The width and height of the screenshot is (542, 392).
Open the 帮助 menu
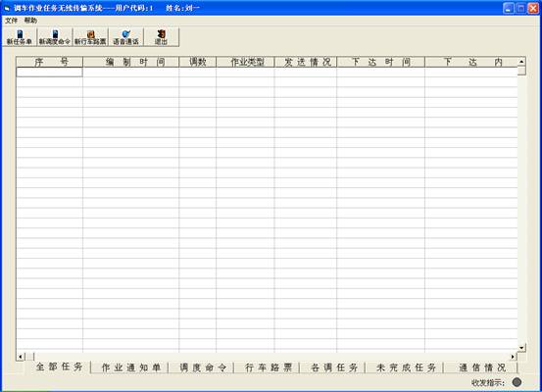point(30,21)
